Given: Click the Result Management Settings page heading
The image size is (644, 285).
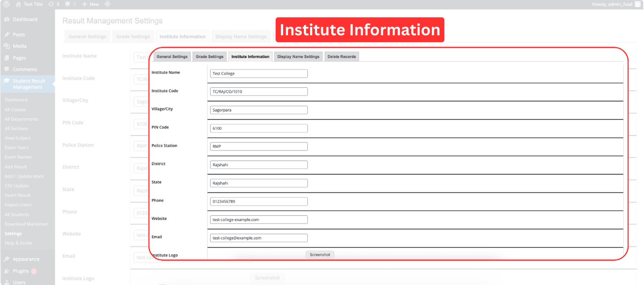Looking at the screenshot, I should (113, 21).
